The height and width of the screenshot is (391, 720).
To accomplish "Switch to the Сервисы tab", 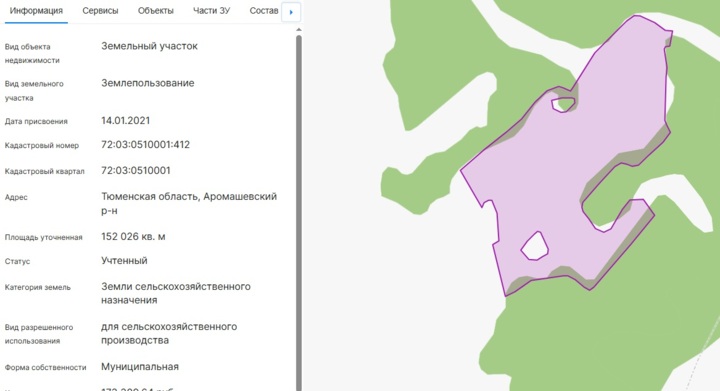I will 100,11.
